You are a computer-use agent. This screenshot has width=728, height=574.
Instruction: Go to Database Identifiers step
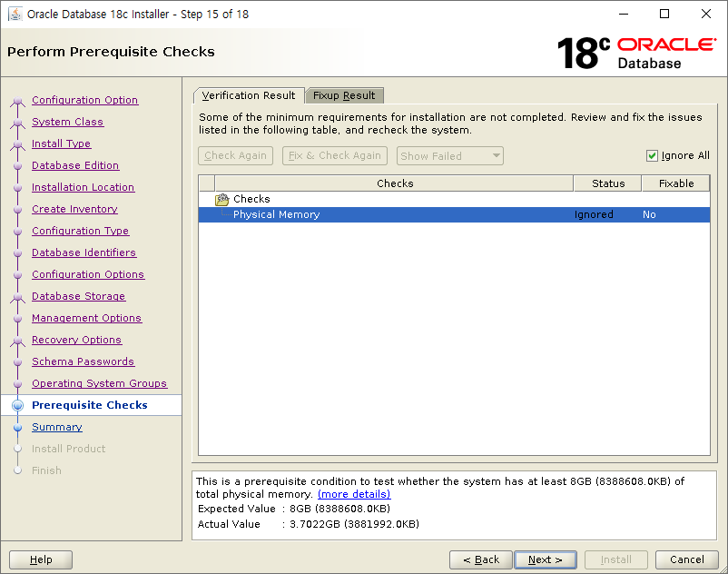[84, 252]
